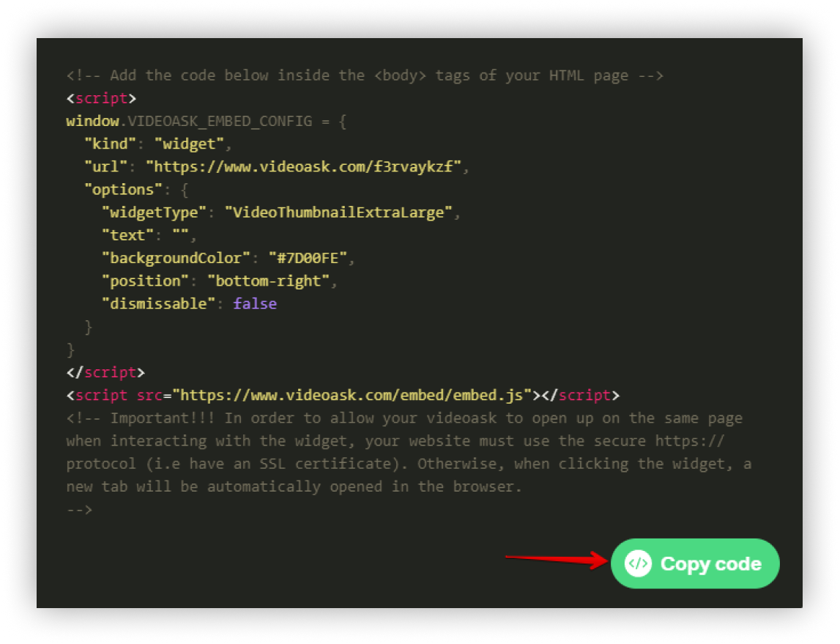This screenshot has width=840, height=644.
Task: Click the "VideoThumbnailExtraLarge" widgetType value
Action: tap(338, 212)
